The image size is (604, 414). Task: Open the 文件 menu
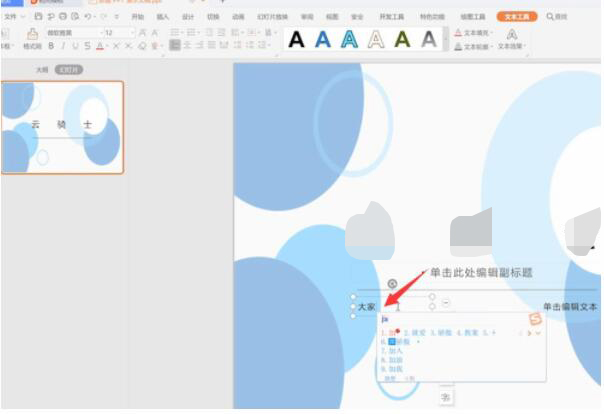(x=10, y=17)
